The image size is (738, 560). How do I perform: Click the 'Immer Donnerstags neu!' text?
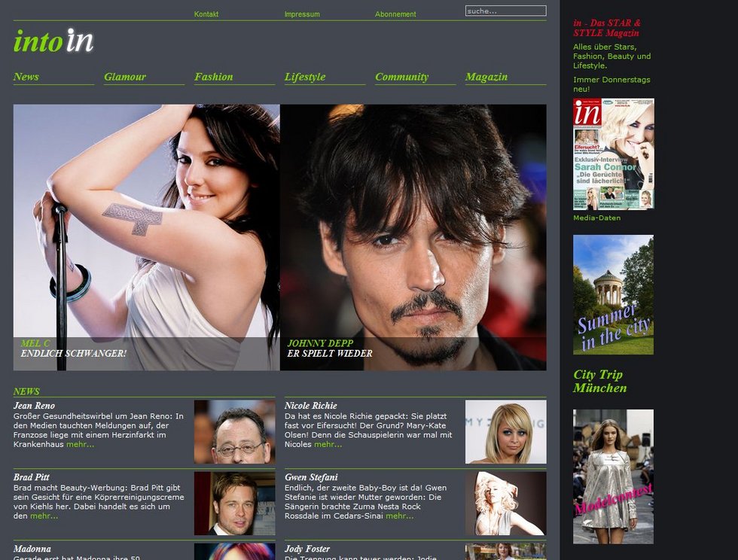click(611, 84)
